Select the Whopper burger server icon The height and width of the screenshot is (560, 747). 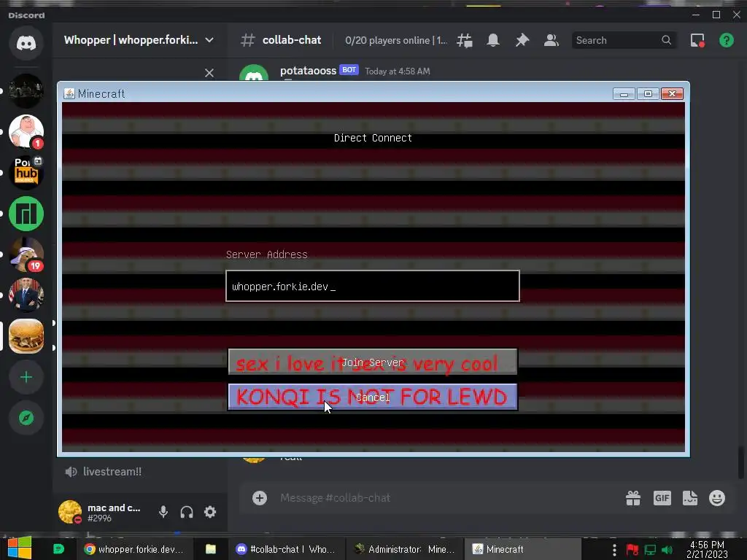coord(26,336)
